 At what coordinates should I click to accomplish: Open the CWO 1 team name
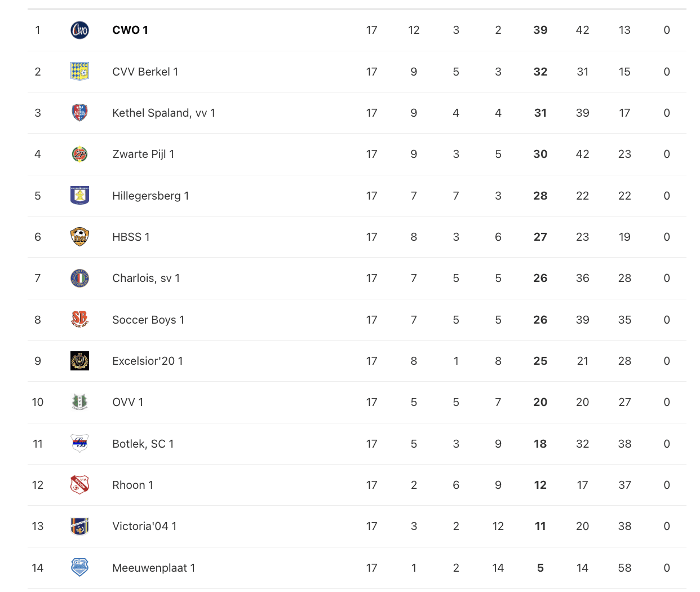130,30
